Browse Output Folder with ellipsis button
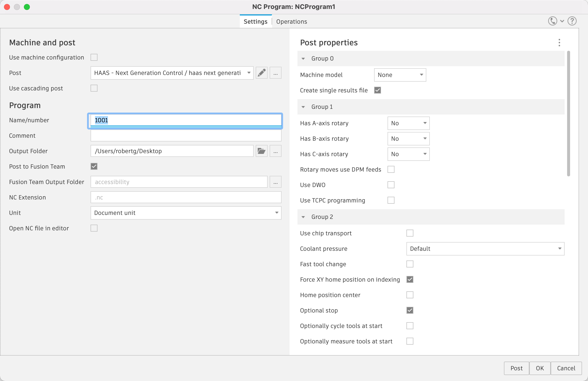The width and height of the screenshot is (588, 381). tap(276, 151)
